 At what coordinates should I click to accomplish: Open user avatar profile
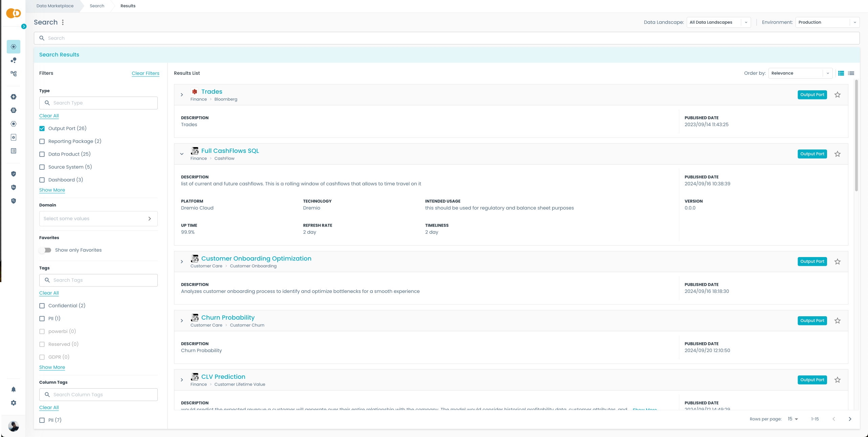[14, 426]
